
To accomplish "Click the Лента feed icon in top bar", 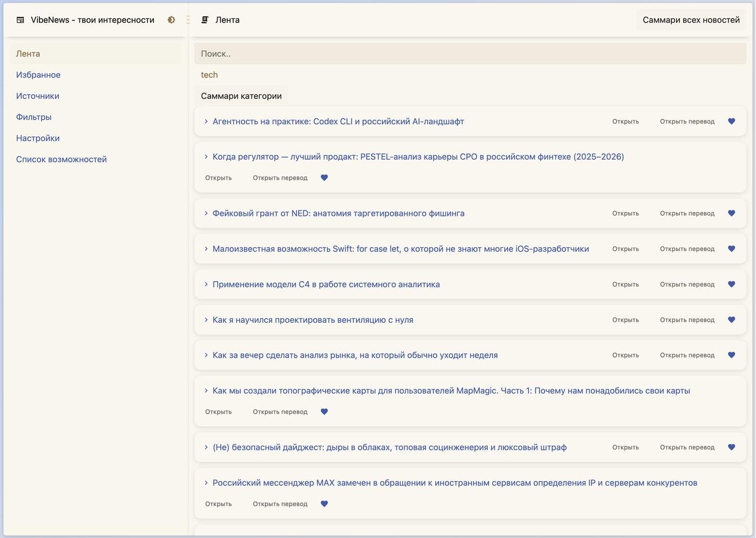I will point(205,20).
